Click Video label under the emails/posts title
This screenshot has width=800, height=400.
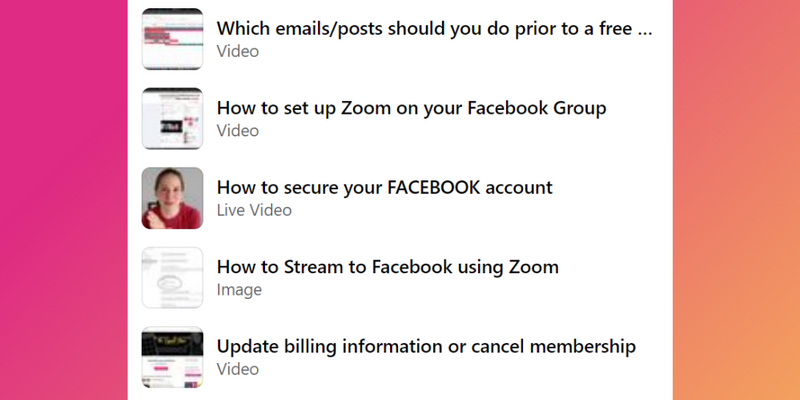[x=237, y=51]
